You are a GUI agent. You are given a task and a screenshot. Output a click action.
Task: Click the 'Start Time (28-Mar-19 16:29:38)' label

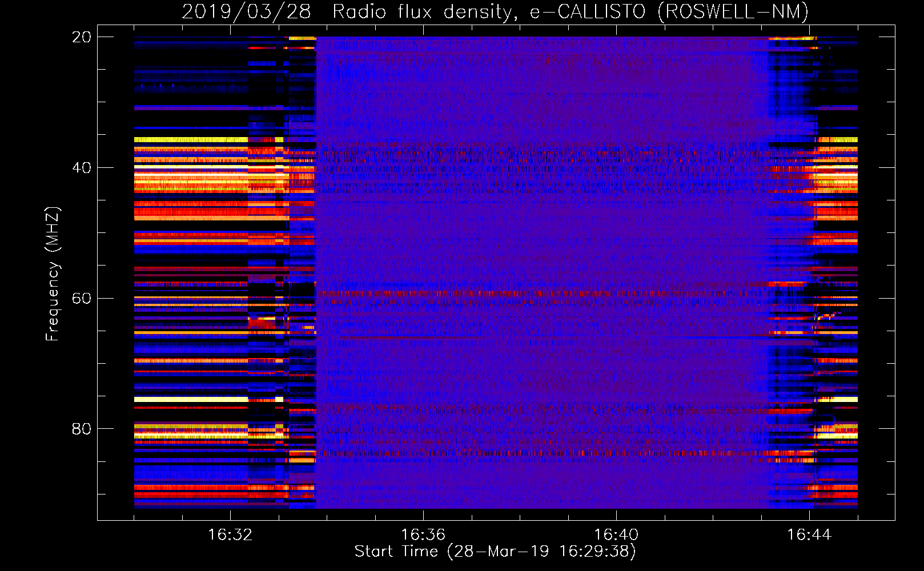pyautogui.click(x=495, y=552)
